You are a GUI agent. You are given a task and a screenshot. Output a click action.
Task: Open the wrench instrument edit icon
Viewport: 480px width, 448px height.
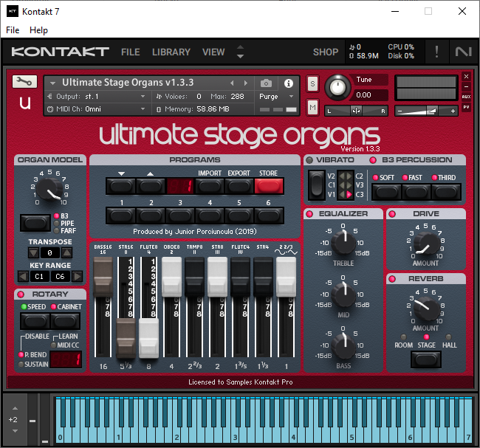pos(24,82)
